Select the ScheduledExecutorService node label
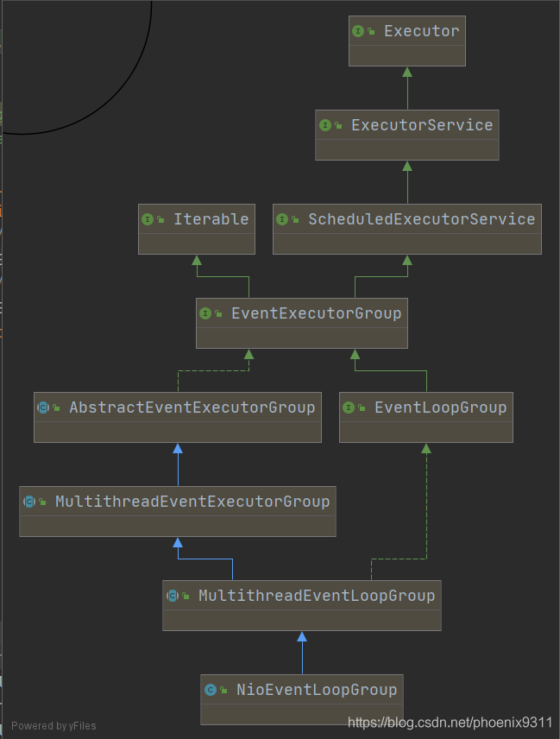This screenshot has height=739, width=560. [x=422, y=219]
